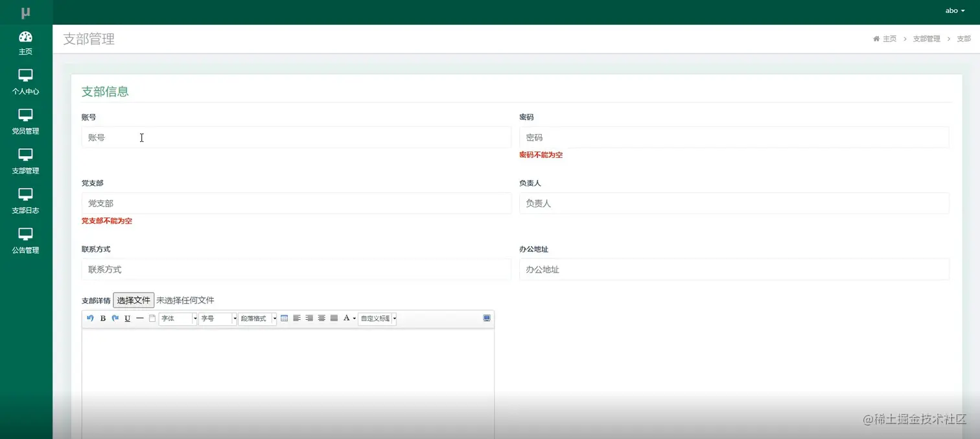Viewport: 980px width, 439px height.
Task: Insert horizontal line in editor
Action: [x=140, y=318]
